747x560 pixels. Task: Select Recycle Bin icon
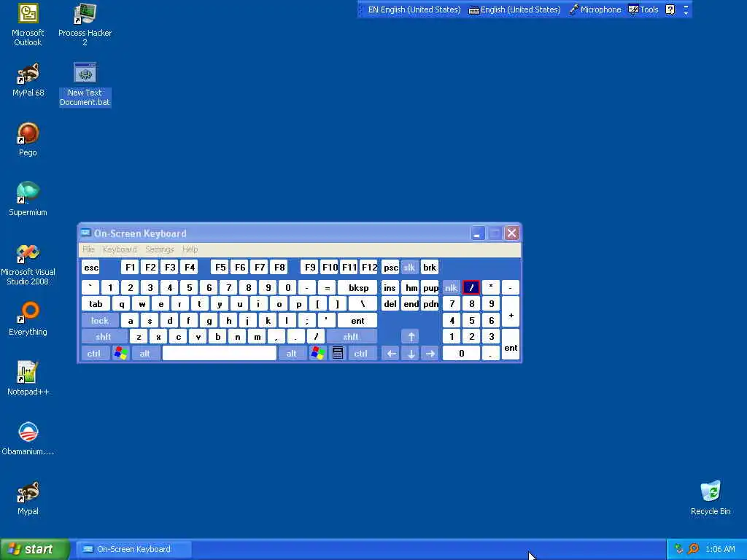click(711, 499)
